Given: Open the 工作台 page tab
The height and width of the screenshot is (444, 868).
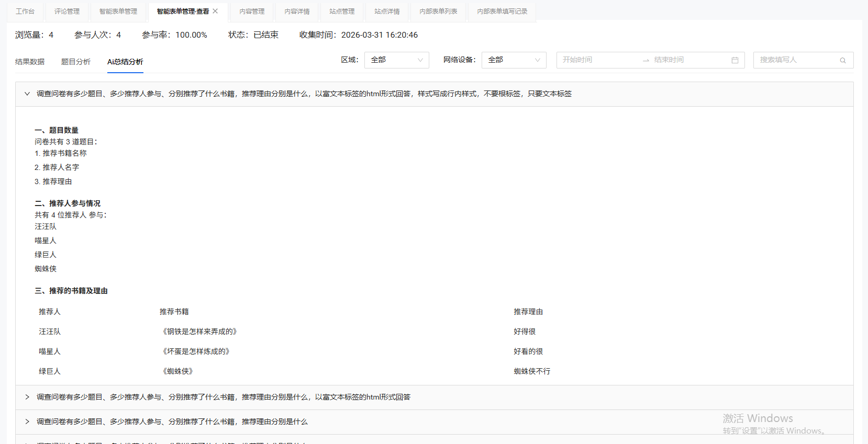Looking at the screenshot, I should [25, 12].
